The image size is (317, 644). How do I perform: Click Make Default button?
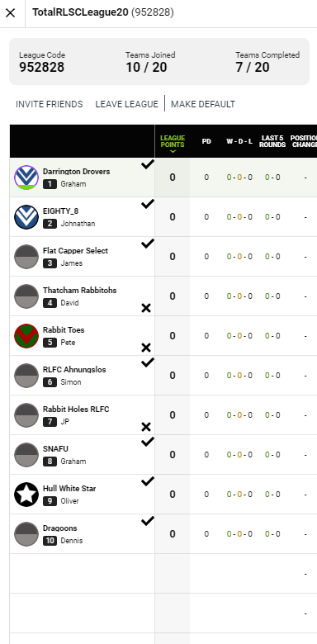(203, 104)
